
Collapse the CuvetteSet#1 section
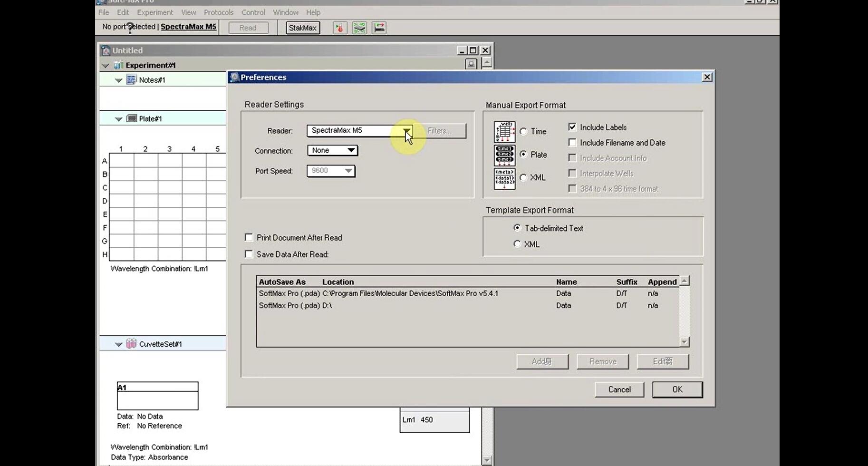point(118,344)
